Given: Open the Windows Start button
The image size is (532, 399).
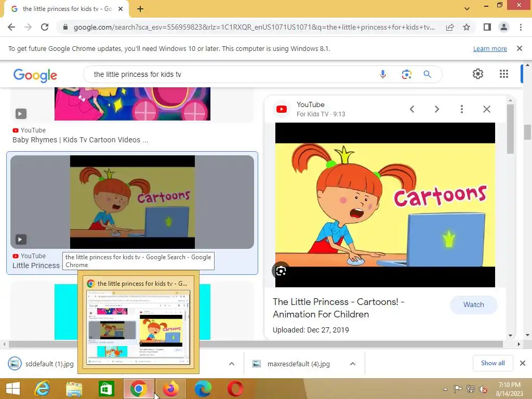Looking at the screenshot, I should click(13, 389).
